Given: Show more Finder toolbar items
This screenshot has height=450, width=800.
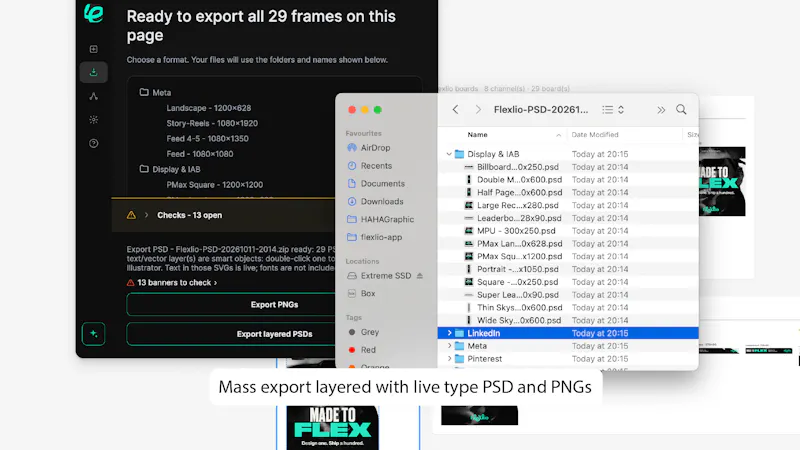Looking at the screenshot, I should pyautogui.click(x=661, y=110).
